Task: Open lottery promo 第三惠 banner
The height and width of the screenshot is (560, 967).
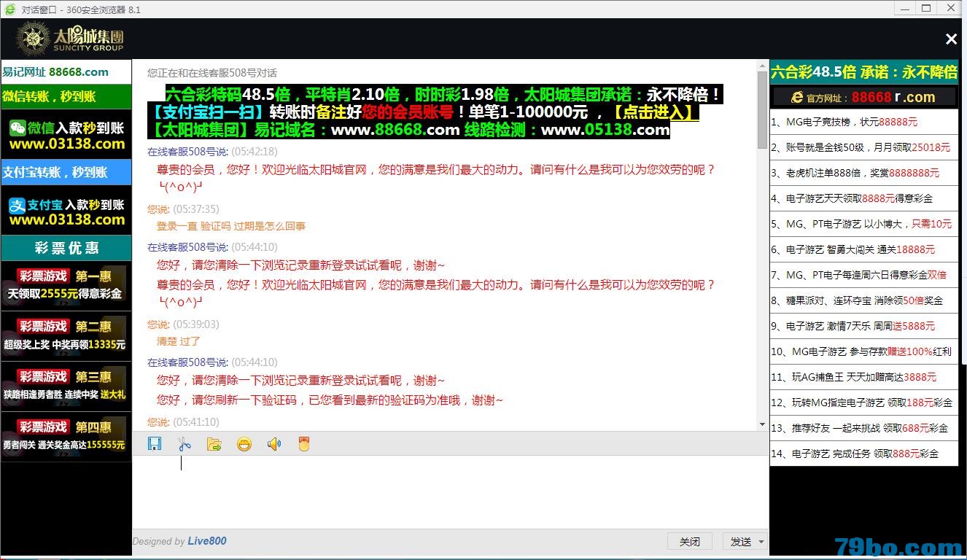Action: pos(66,386)
